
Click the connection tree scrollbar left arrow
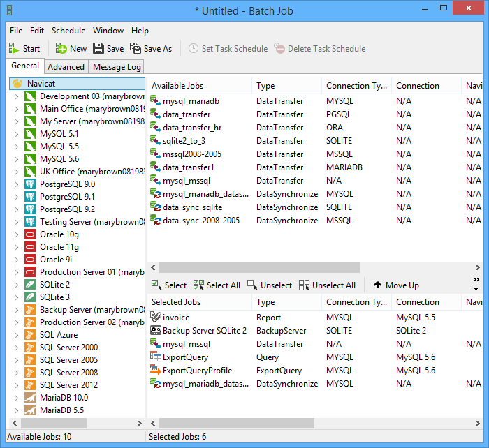point(15,423)
